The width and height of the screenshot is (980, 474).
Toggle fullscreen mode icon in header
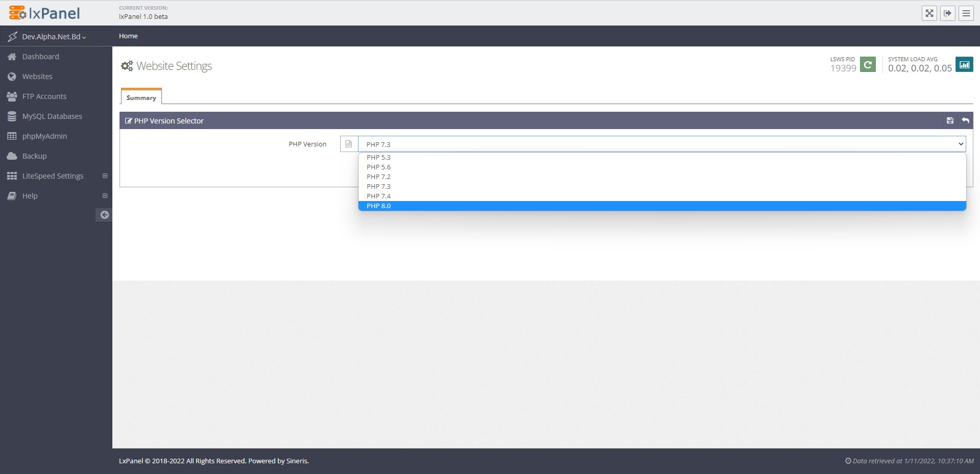click(929, 13)
